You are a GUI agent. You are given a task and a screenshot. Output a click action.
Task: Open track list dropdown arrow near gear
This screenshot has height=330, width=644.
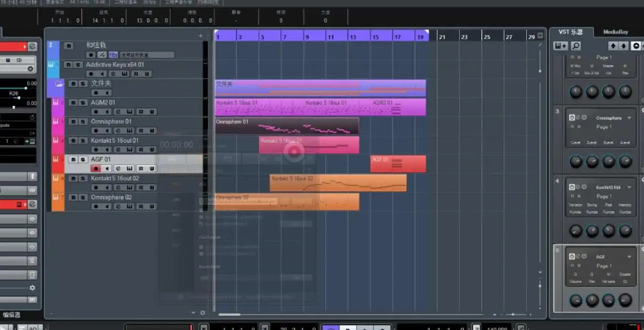coord(194,312)
